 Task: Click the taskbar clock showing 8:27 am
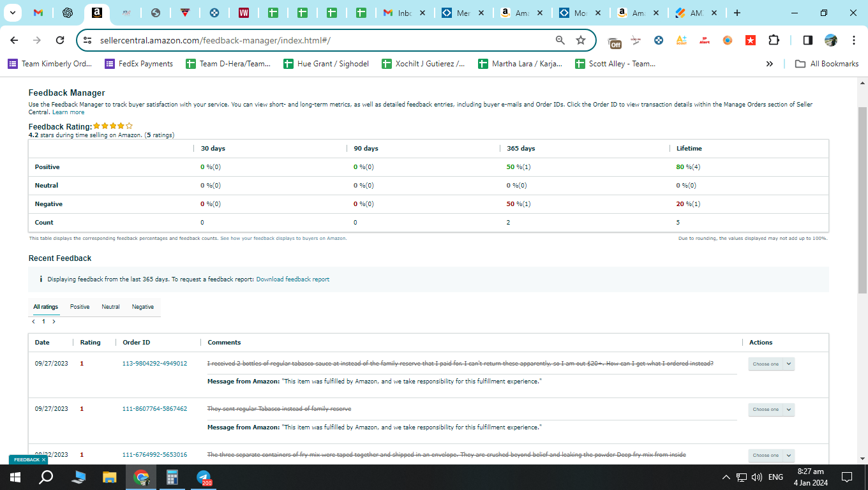810,477
